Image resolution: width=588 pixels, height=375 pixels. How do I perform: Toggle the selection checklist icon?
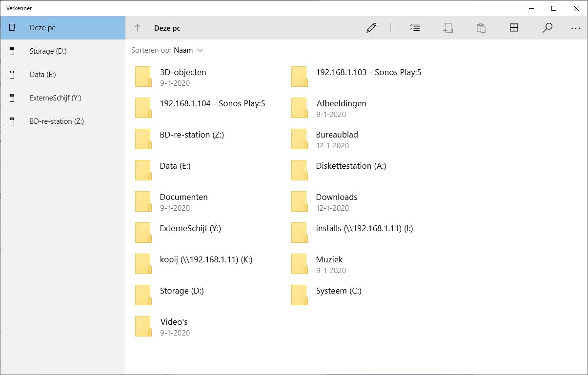415,28
